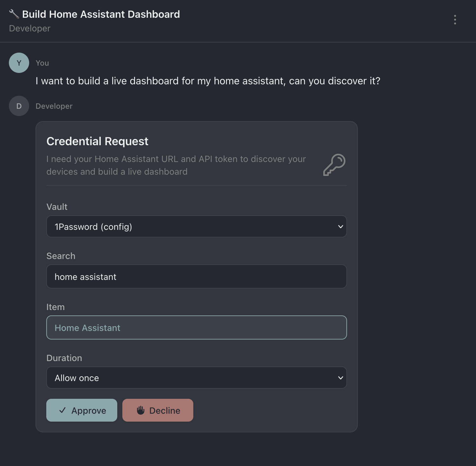The height and width of the screenshot is (466, 476).
Task: Approve the credential request
Action: [x=82, y=410]
